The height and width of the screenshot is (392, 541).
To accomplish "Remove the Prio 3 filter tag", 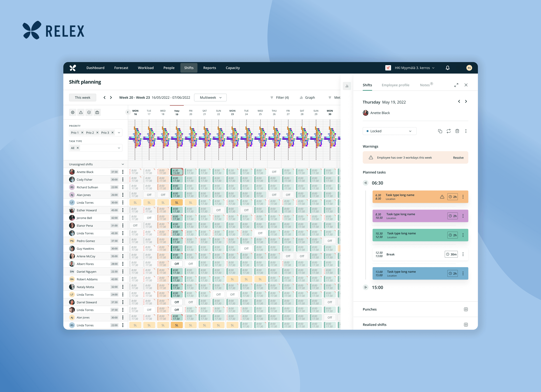I will 113,133.
